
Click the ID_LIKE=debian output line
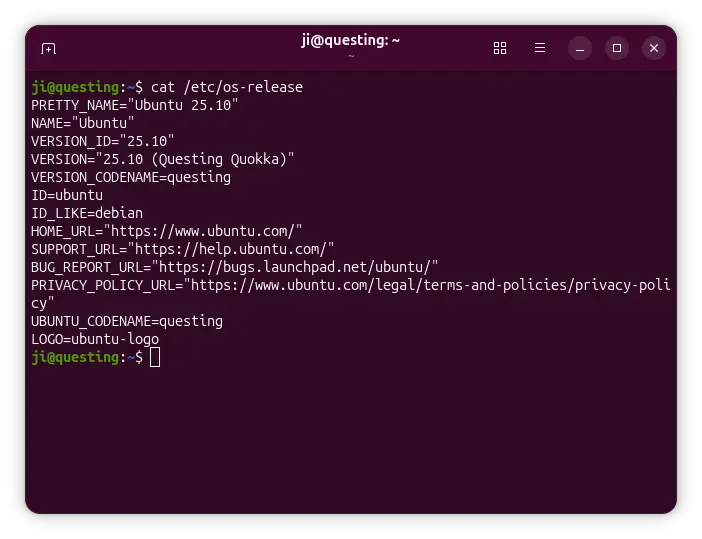point(86,213)
